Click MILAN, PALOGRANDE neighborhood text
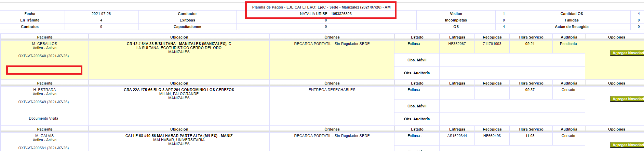644x151 pixels. 179,94
